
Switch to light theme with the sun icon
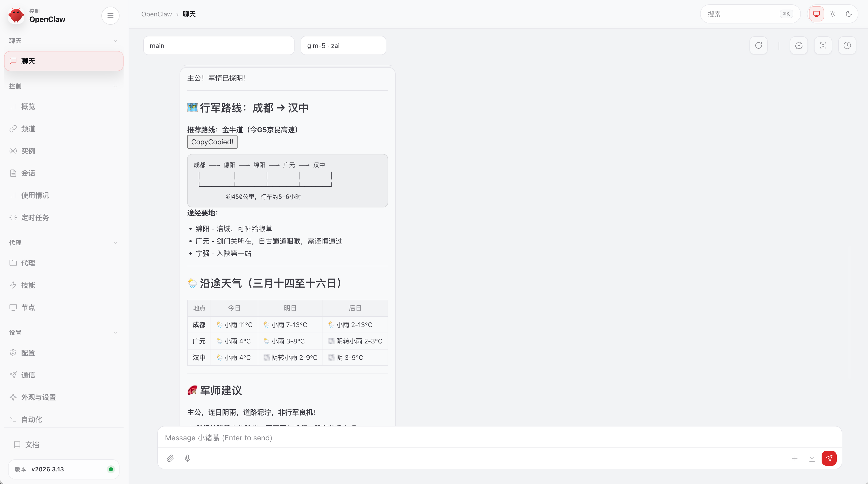832,14
